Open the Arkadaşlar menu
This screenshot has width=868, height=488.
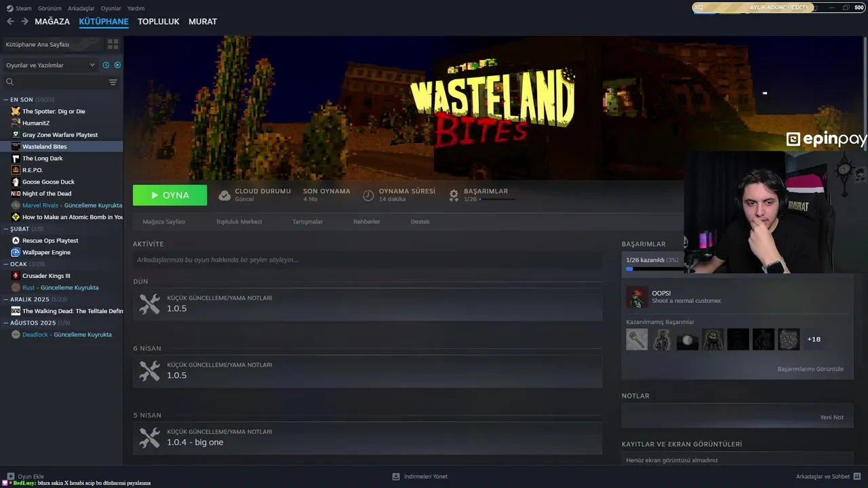pyautogui.click(x=81, y=8)
